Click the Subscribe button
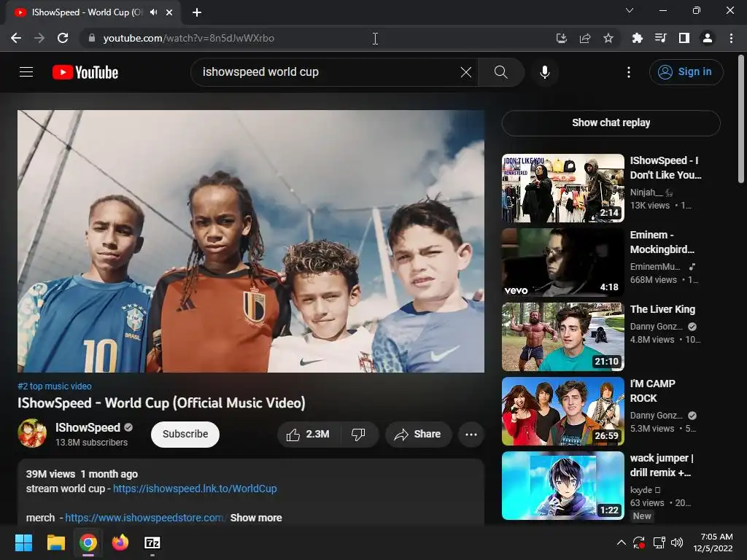 click(x=185, y=435)
